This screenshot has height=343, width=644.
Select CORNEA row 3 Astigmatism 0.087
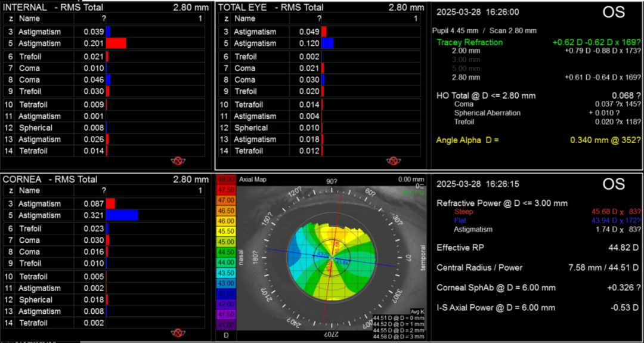pos(104,204)
